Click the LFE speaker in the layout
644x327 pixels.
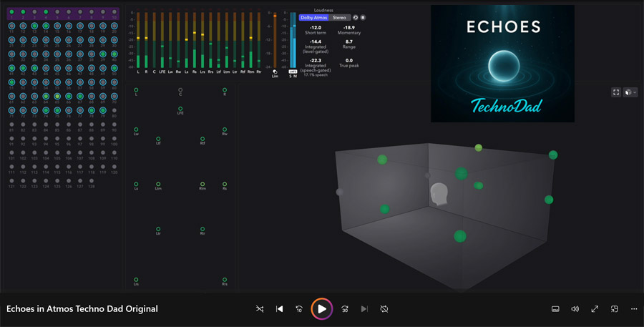click(x=180, y=109)
